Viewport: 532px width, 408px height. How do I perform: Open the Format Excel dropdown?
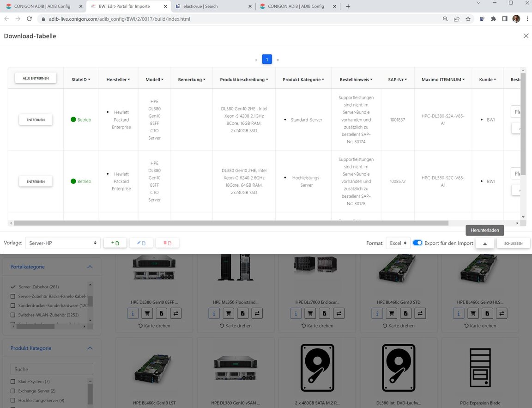(398, 243)
